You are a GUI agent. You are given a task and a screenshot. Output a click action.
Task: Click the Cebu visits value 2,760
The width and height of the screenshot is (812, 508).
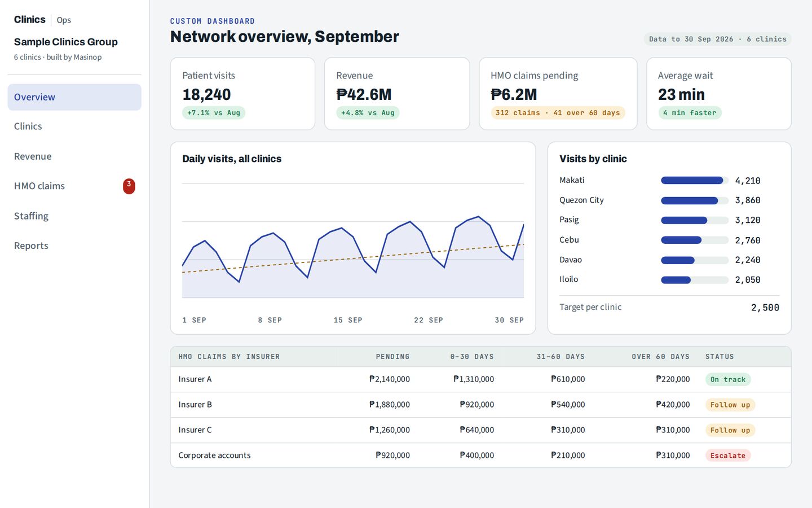click(748, 240)
